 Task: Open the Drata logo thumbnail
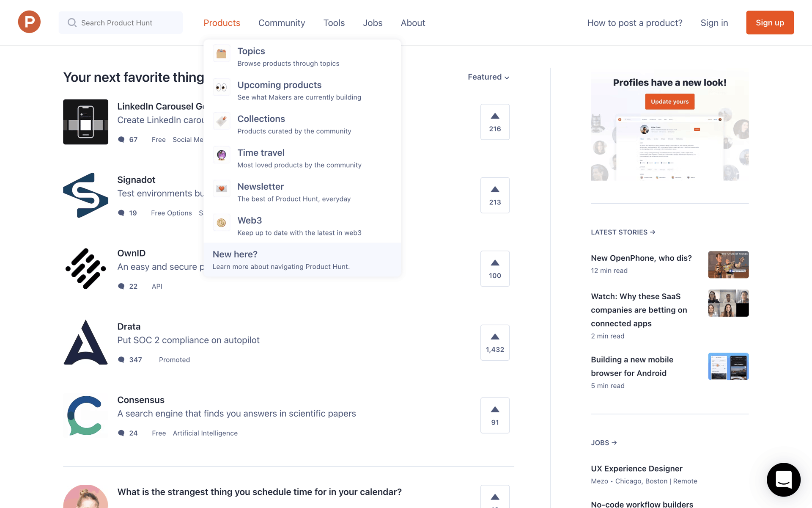click(x=85, y=342)
